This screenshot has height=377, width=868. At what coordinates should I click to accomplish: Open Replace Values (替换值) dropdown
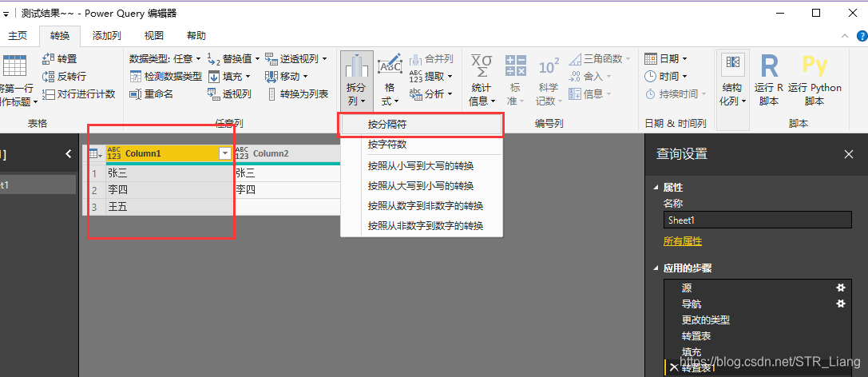234,58
